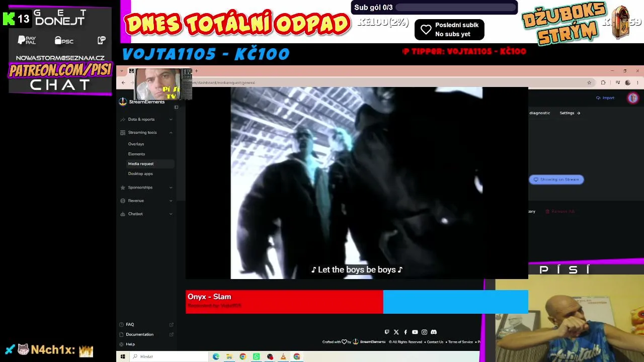644x362 pixels.
Task: Collapse the sidebar with the panel icon
Action: tap(176, 107)
